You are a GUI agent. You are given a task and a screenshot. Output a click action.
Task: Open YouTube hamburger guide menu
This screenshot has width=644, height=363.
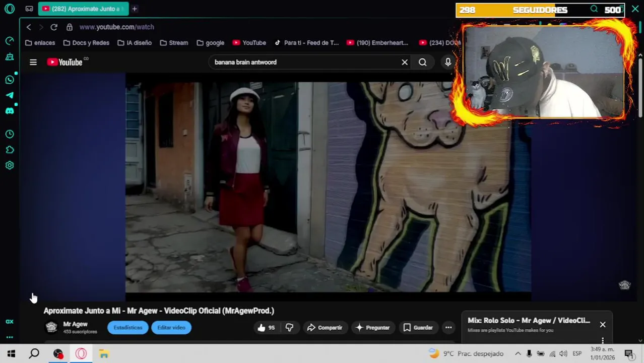point(33,62)
